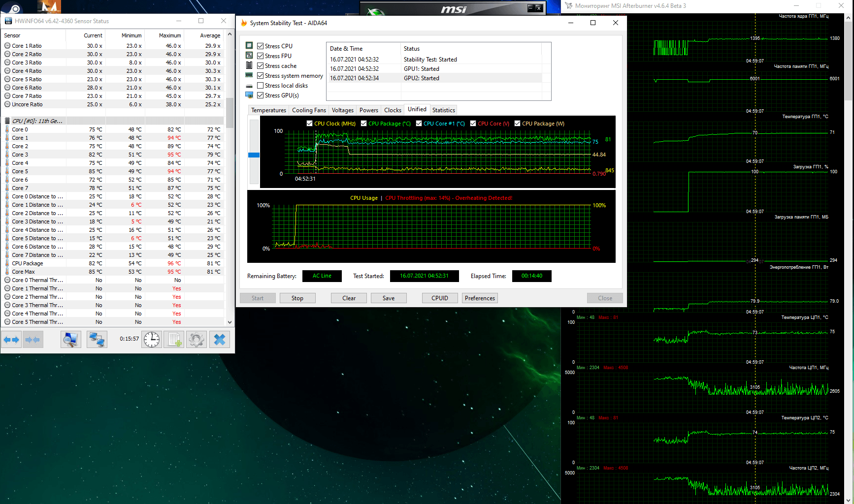Enable the Stress local disks checkbox
Image resolution: width=854 pixels, height=504 pixels.
[261, 86]
